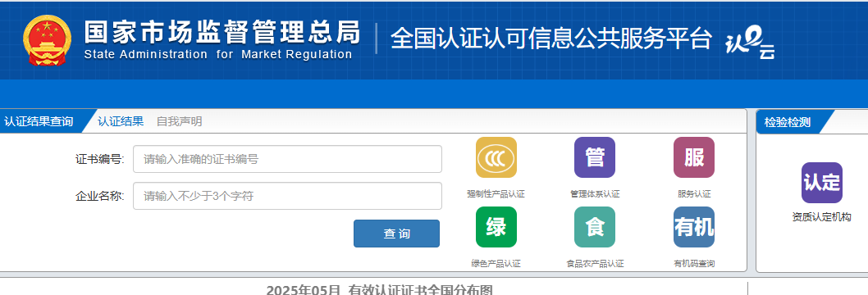Open the 食品农产品认证 text link
Viewport: 868px width, 295px height.
(x=595, y=264)
